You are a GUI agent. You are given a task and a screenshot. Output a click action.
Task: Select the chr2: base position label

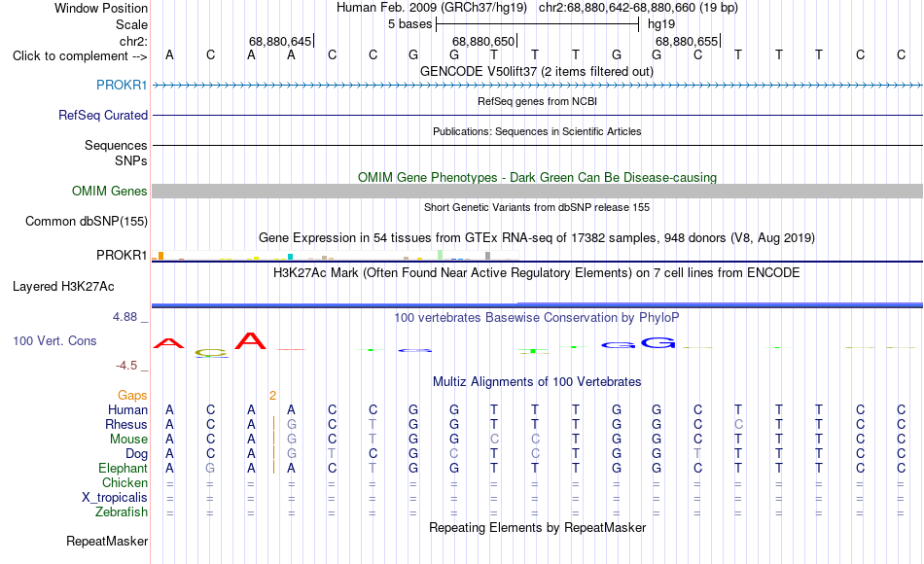[133, 41]
